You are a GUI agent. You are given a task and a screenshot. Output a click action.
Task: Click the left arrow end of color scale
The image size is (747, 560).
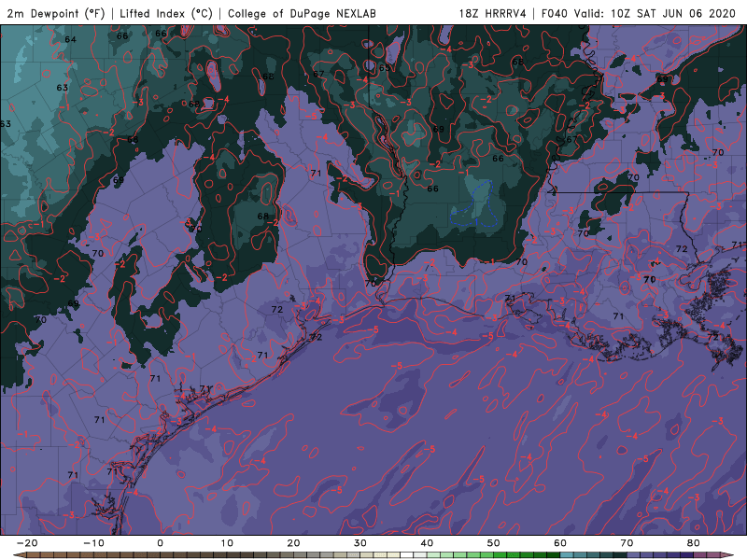(19, 555)
